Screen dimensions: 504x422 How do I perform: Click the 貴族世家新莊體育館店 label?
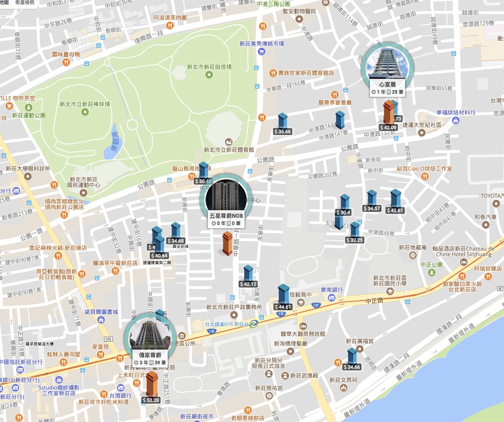pos(306,73)
